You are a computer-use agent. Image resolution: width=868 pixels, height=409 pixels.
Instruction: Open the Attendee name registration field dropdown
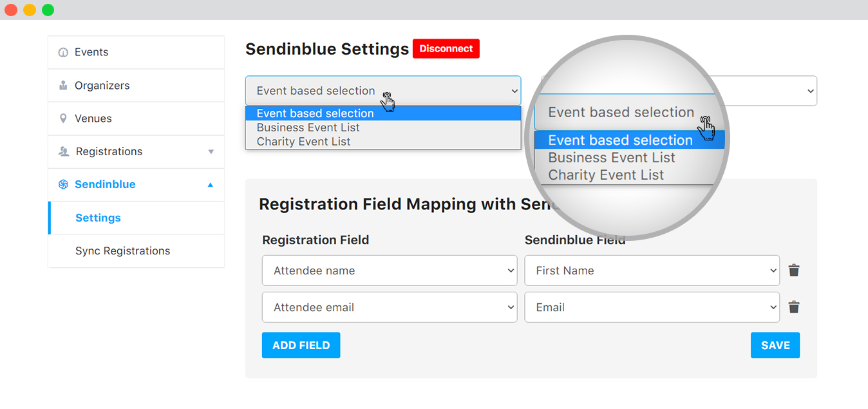tap(390, 271)
